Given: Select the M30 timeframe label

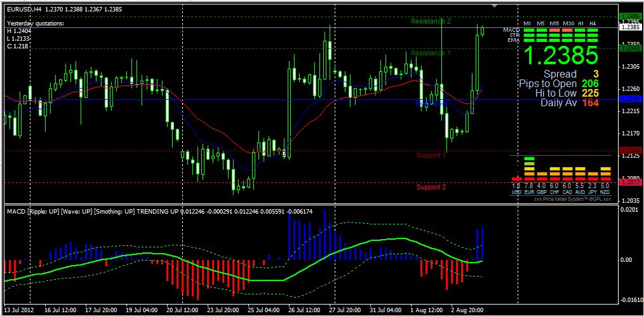Looking at the screenshot, I should tap(568, 24).
